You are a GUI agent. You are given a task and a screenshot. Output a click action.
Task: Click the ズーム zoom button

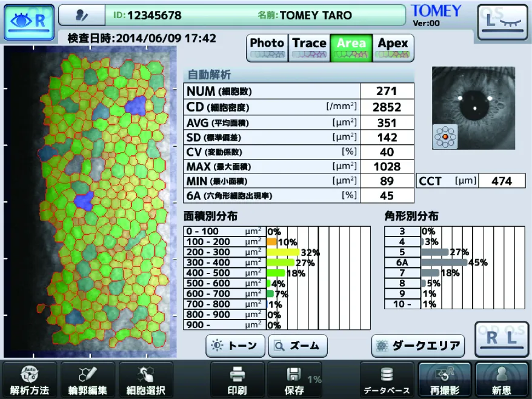tap(298, 346)
